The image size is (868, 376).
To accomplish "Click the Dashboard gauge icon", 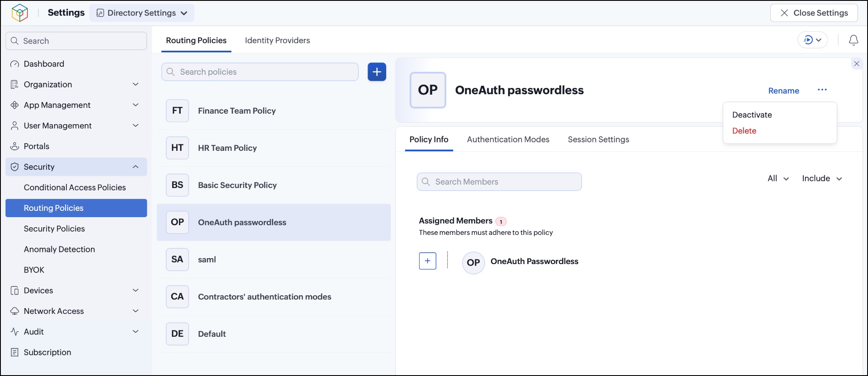I will 15,64.
